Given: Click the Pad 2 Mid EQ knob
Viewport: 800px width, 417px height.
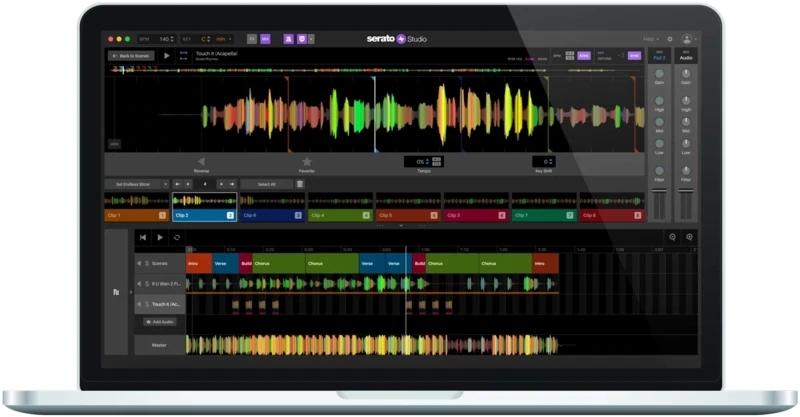Looking at the screenshot, I should 659,122.
